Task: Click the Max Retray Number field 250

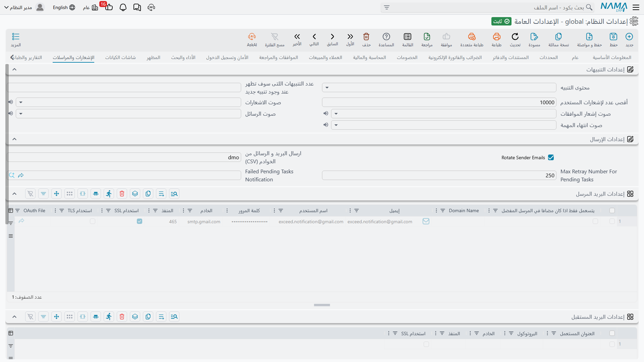Action: [439, 175]
